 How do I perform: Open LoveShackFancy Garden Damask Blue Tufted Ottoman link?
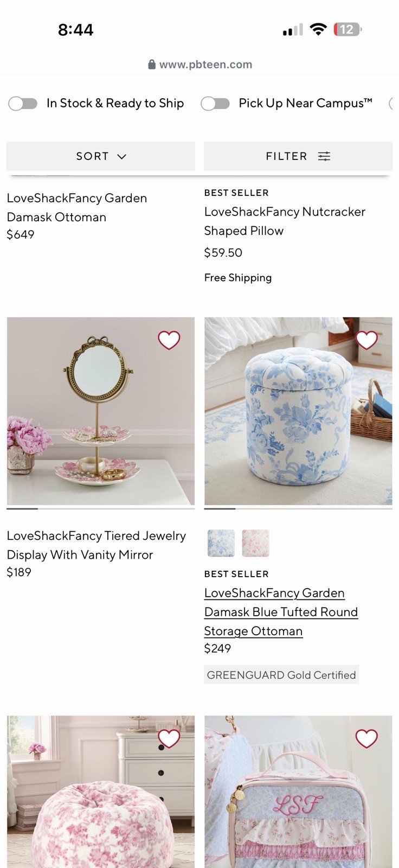(281, 612)
